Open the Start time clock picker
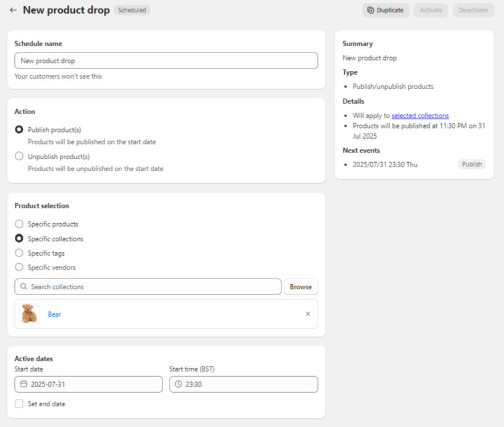 (x=179, y=384)
